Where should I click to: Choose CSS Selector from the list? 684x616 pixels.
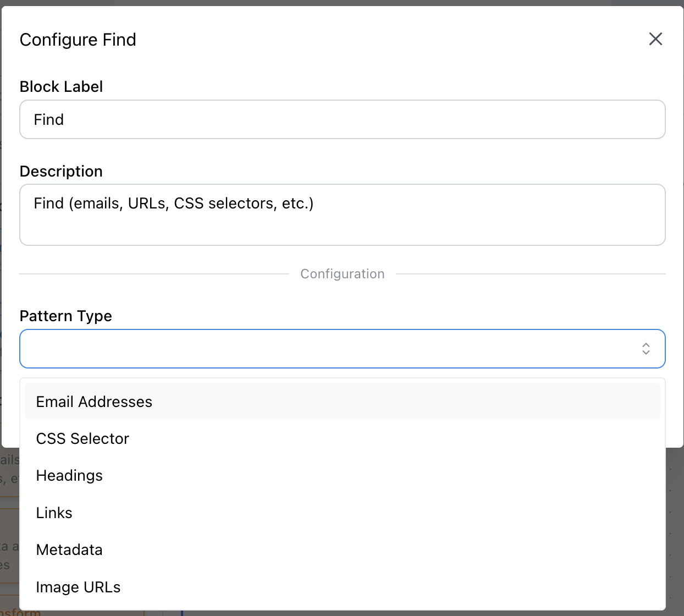(x=82, y=439)
